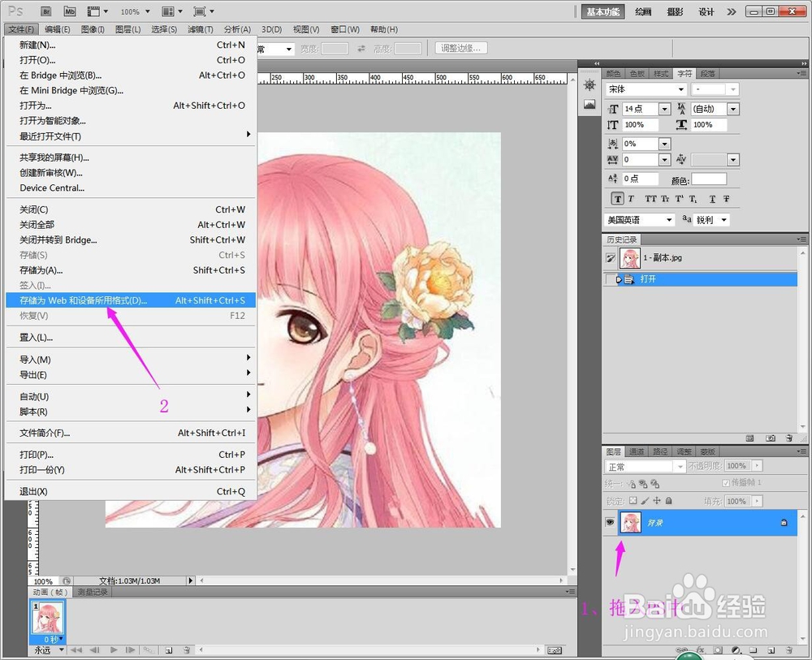Click the screen mode icon in top bar
This screenshot has width=812, height=660.
(x=200, y=11)
